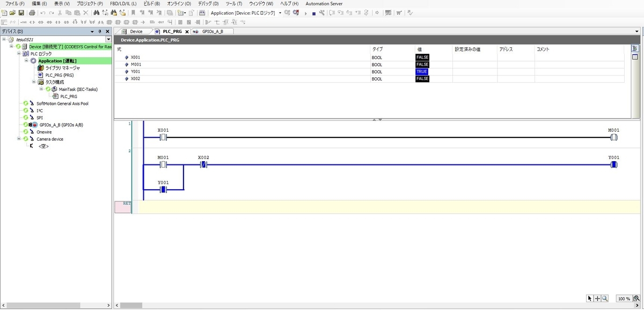Select the Onewire tree node
Screen dimensions: 644x310
44,132
